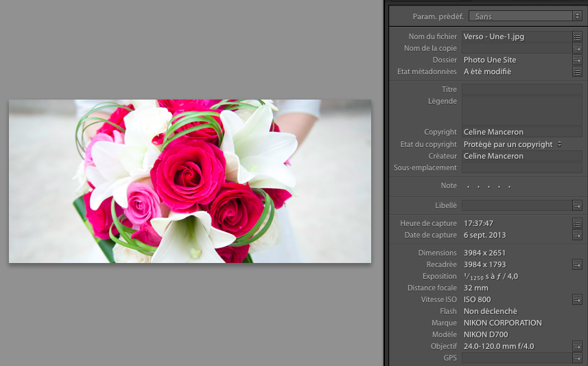The width and height of the screenshot is (588, 366).
Task: Click the GPS input field
Action: pos(517,358)
